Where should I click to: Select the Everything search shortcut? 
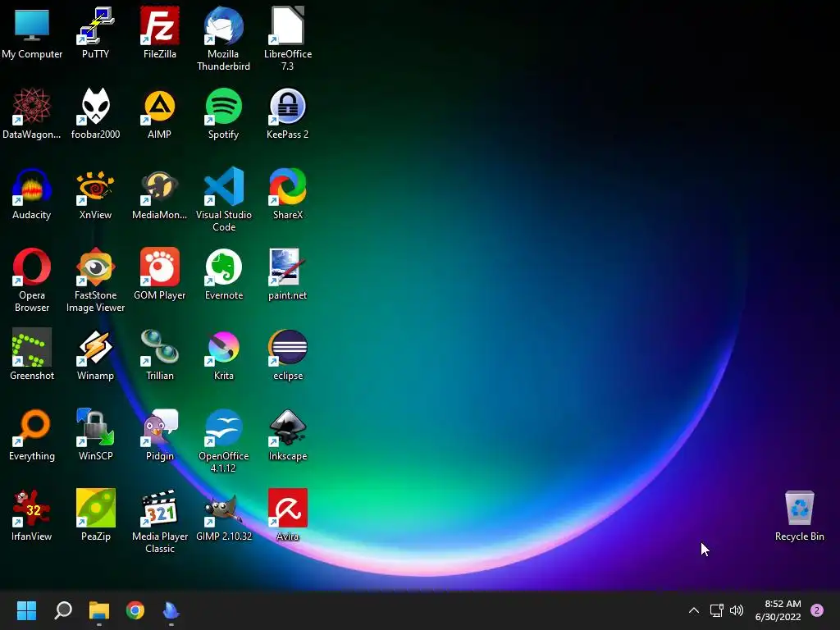(x=32, y=435)
